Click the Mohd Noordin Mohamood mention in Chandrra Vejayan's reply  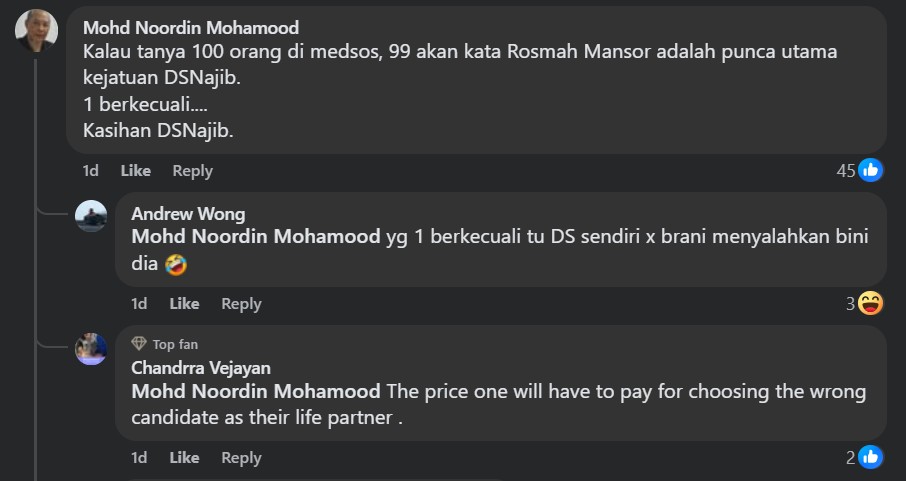(256, 391)
